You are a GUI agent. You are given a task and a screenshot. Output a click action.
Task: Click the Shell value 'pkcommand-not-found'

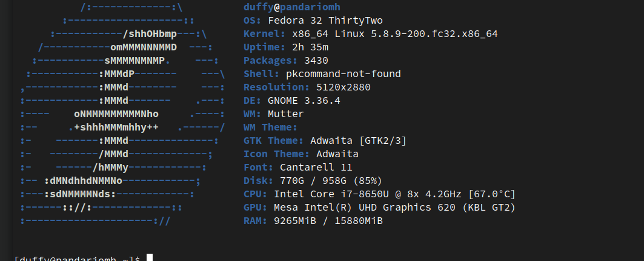[x=344, y=74]
